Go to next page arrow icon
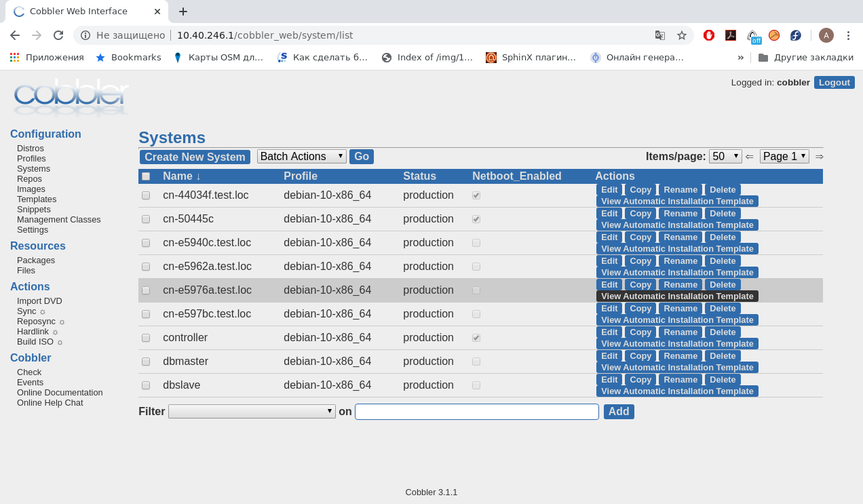Screen dimensions: 863x504 pos(819,157)
